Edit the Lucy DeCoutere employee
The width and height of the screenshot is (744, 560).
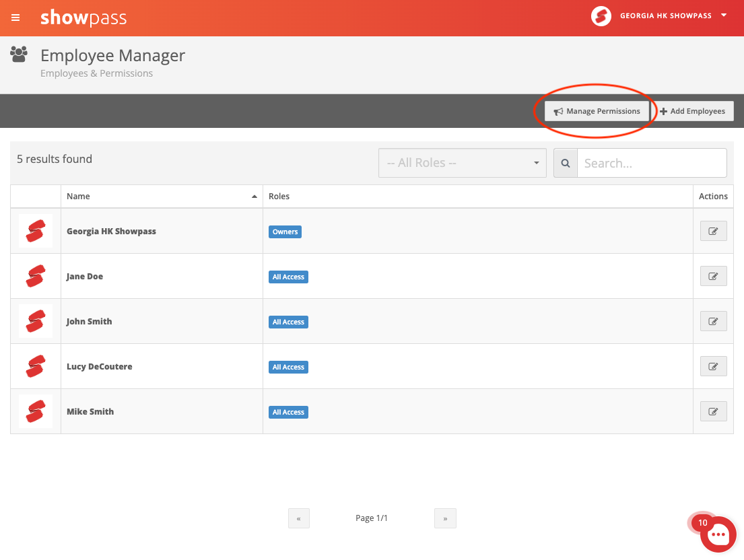[x=713, y=366]
